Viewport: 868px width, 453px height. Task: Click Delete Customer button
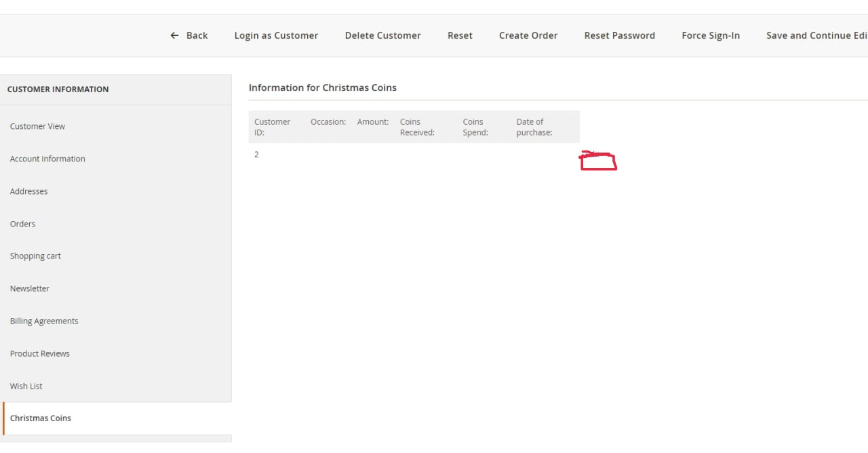tap(382, 35)
